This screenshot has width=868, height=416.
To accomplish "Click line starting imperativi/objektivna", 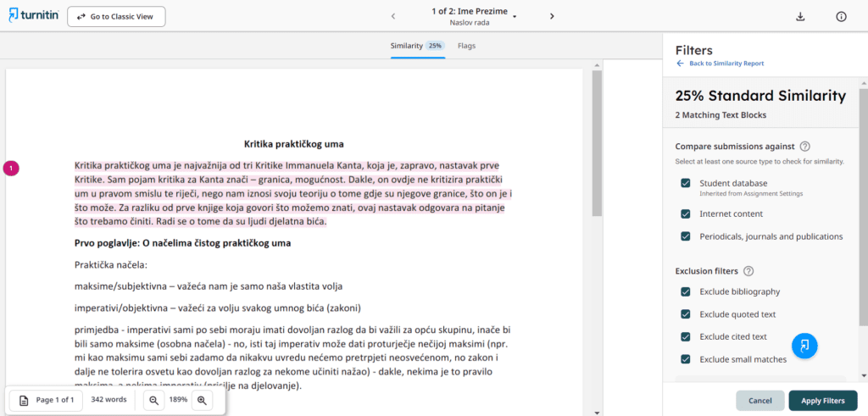I will tap(218, 308).
